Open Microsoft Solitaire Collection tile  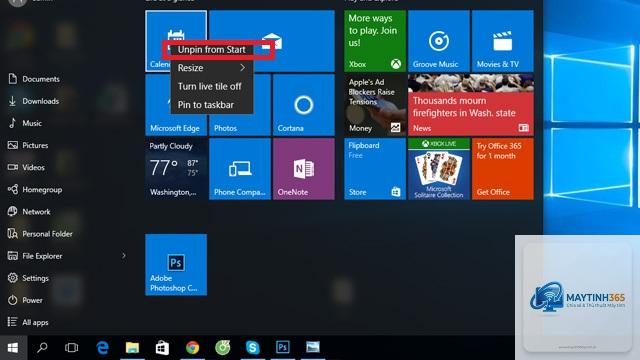click(x=439, y=169)
